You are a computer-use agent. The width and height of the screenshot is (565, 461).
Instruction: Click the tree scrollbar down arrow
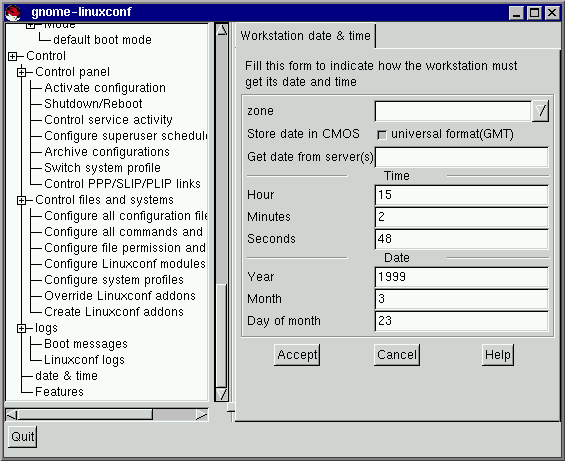[x=222, y=394]
